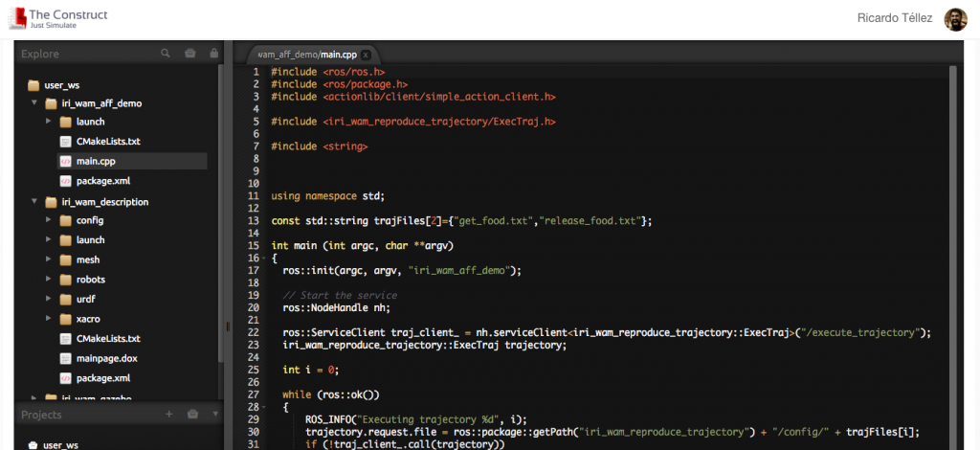Open the Projects panel dropdown arrow
The height and width of the screenshot is (450, 980).
pos(214,415)
